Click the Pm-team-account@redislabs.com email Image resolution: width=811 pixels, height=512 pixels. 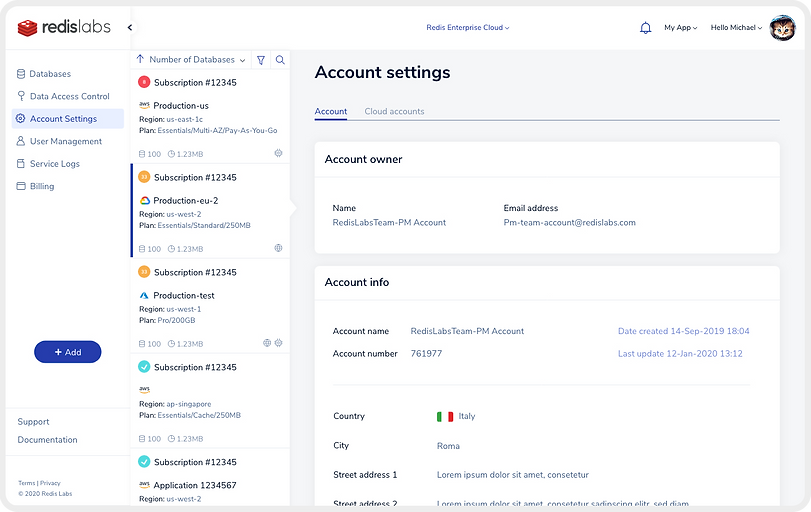coord(569,222)
